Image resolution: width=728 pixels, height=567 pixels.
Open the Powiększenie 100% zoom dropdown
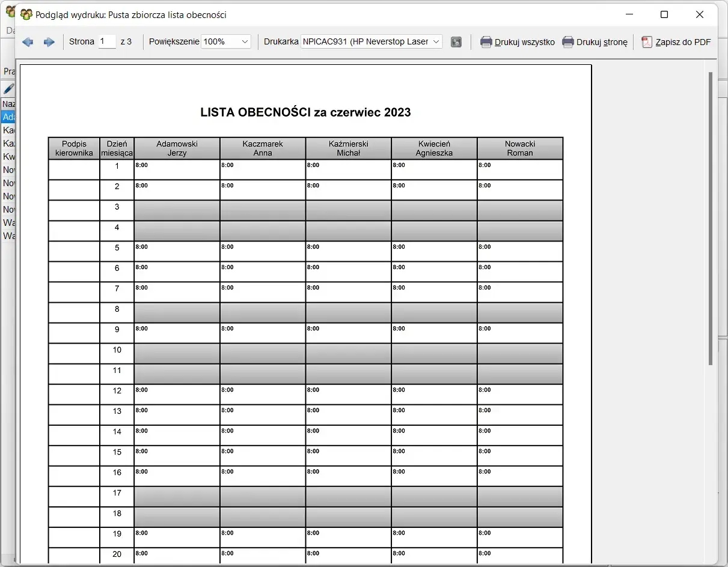[226, 41]
